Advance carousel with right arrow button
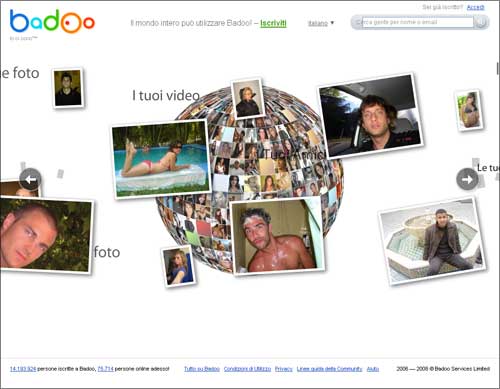500x389 pixels. (467, 179)
